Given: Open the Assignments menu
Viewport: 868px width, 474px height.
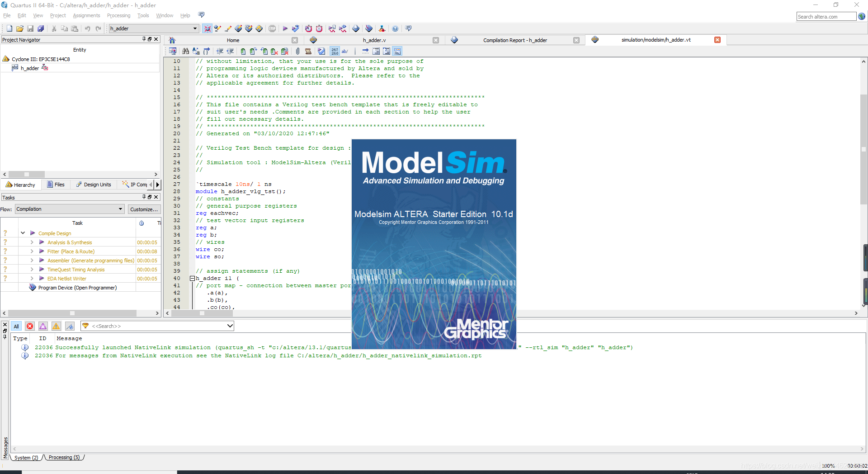Looking at the screenshot, I should click(x=86, y=15).
